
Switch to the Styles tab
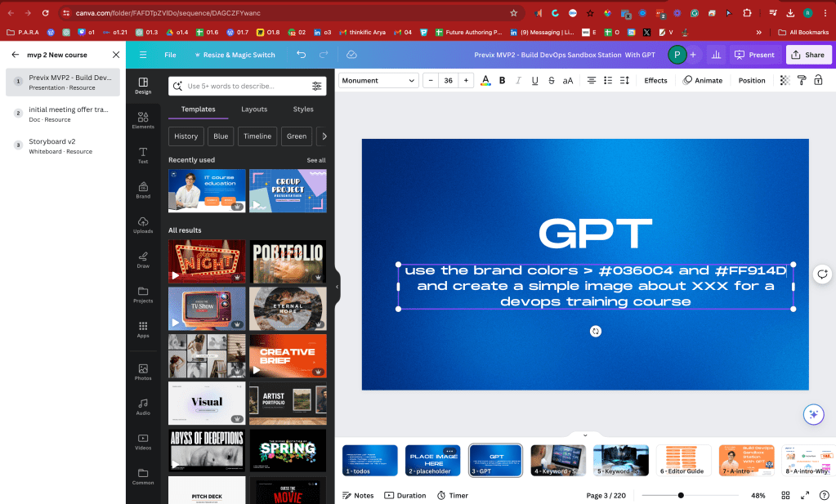[x=303, y=109]
